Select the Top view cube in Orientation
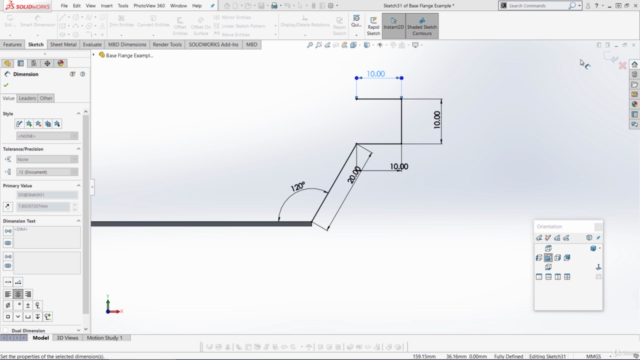640x360 pixels. [548, 248]
